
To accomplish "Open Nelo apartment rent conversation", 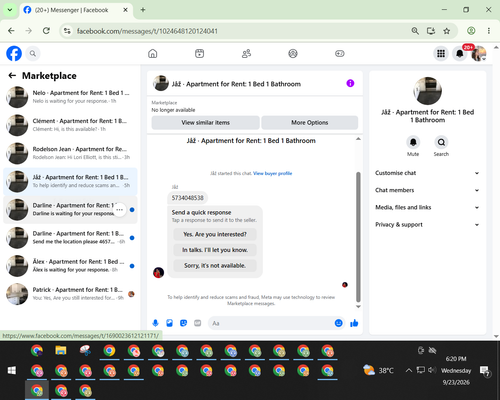I will coord(70,97).
